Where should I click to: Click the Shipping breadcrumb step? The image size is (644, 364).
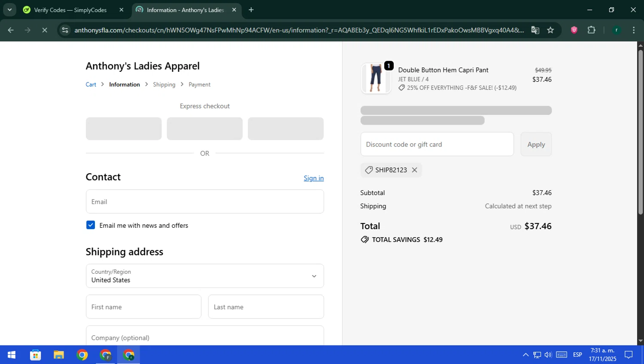[164, 85]
